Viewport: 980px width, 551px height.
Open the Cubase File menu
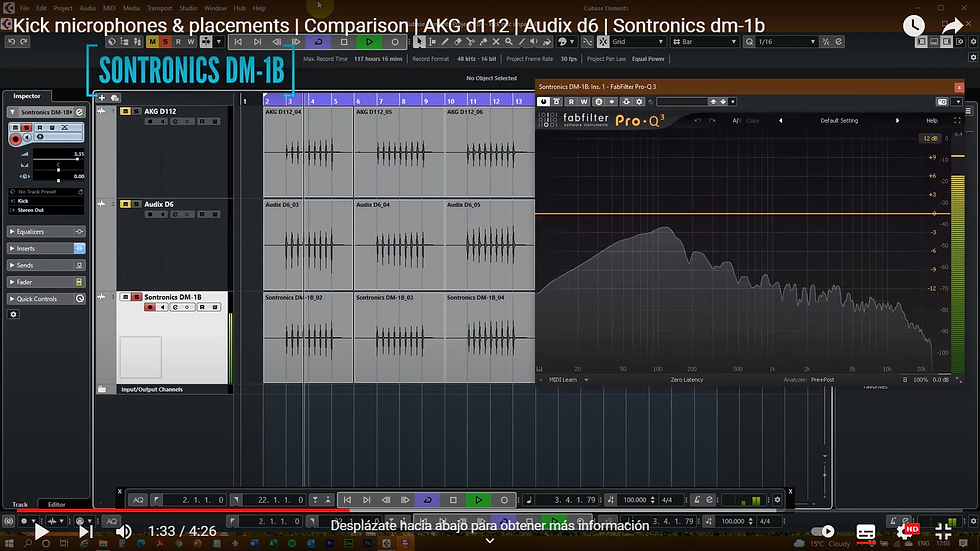click(x=24, y=8)
